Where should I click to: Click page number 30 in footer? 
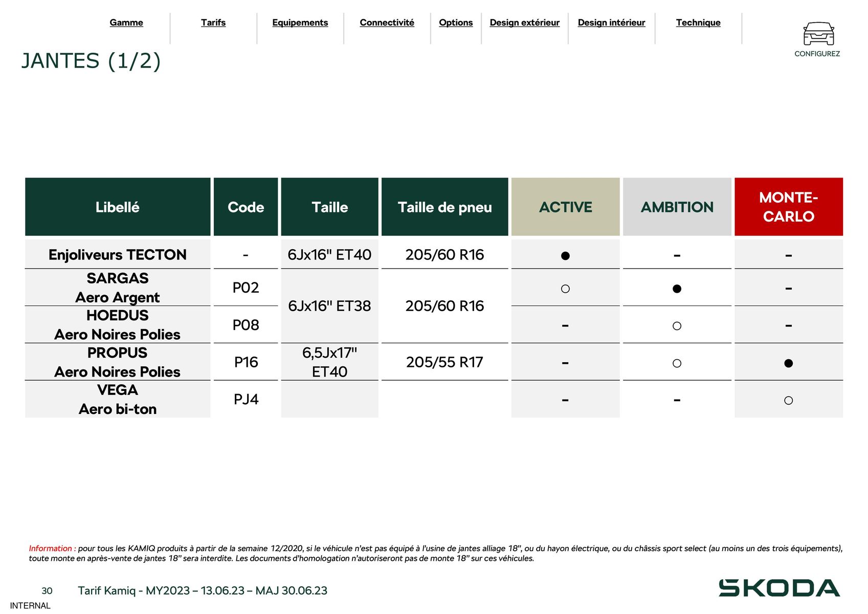(47, 591)
